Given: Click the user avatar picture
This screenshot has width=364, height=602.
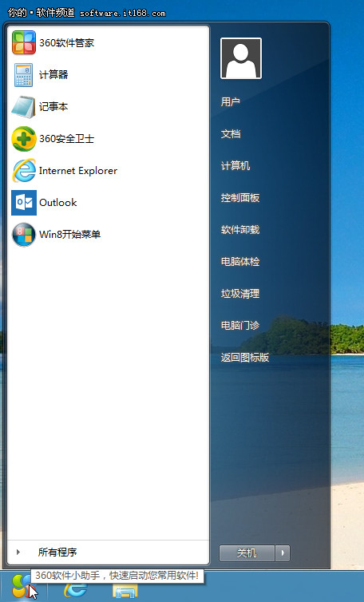Looking at the screenshot, I should pos(241,58).
